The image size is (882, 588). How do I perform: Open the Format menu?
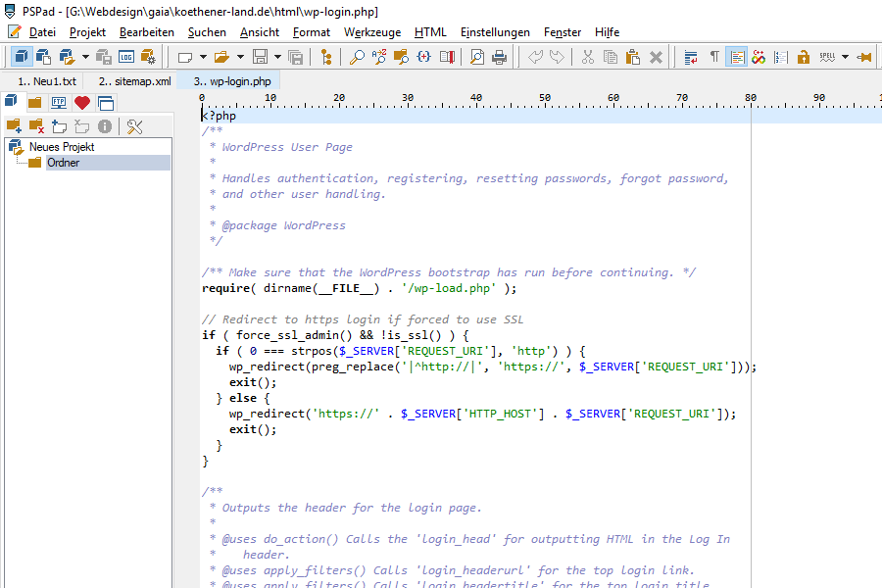pyautogui.click(x=311, y=32)
